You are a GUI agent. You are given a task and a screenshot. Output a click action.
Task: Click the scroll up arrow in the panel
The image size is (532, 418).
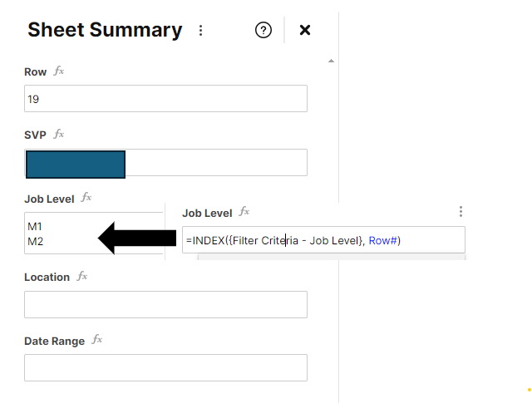pos(331,61)
